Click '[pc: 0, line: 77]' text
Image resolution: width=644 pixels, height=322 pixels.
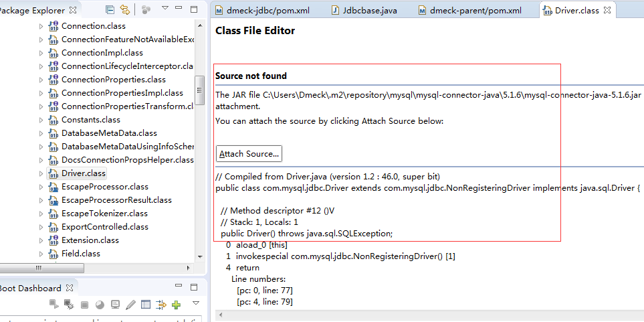tap(265, 291)
